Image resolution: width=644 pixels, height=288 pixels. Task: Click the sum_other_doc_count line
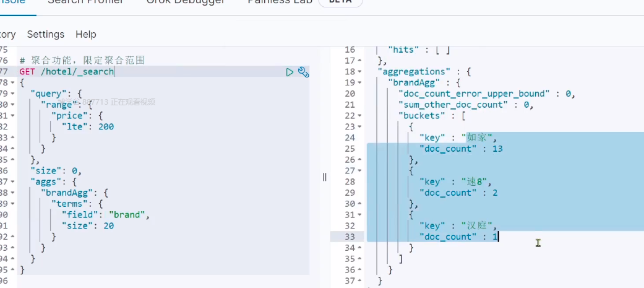point(466,105)
